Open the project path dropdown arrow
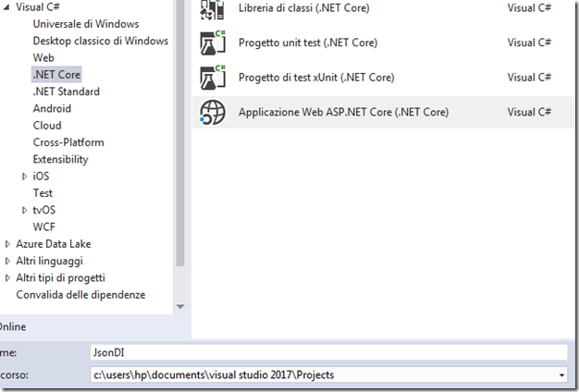 (561, 375)
